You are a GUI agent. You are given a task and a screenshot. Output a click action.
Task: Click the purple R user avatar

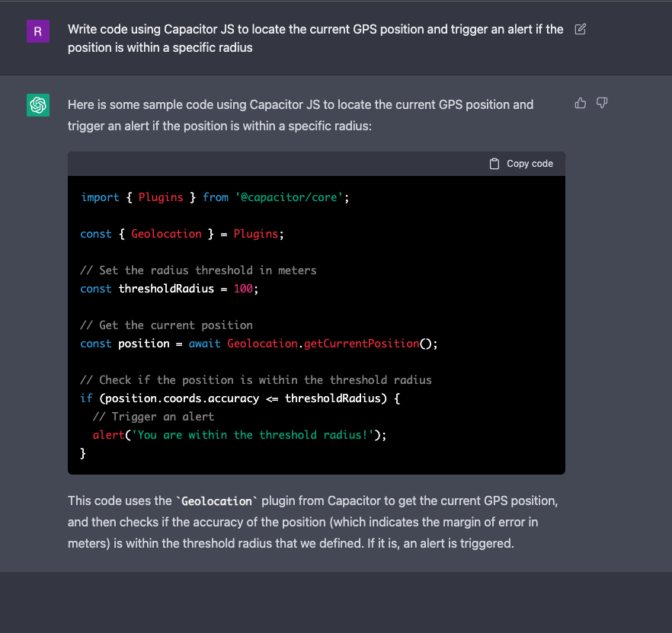tap(38, 31)
